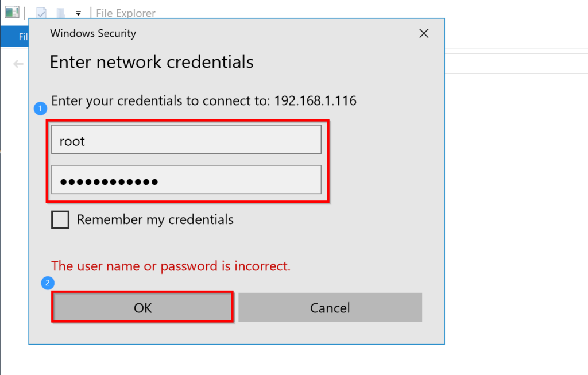Click OK to submit the credentials
Screen dimensions: 588x375
pos(142,307)
